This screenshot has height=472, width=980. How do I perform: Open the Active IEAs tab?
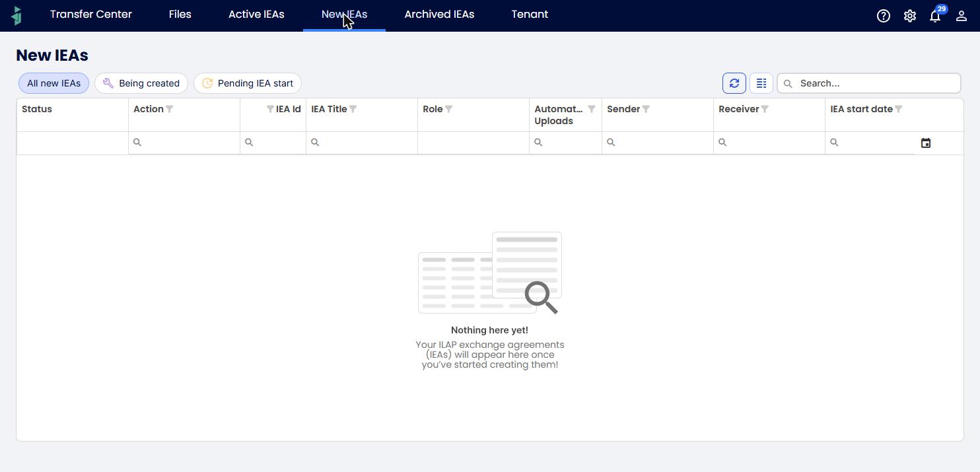tap(256, 15)
